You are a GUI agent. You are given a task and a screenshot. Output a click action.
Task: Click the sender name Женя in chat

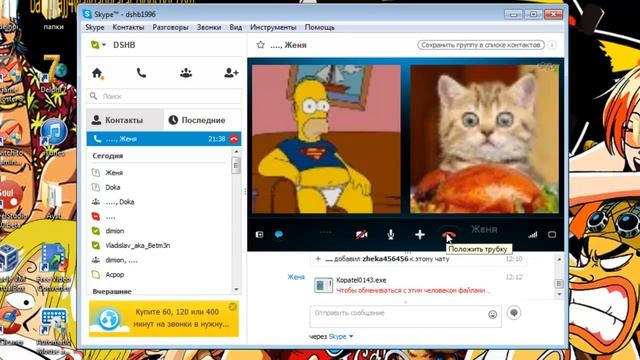pyautogui.click(x=296, y=277)
